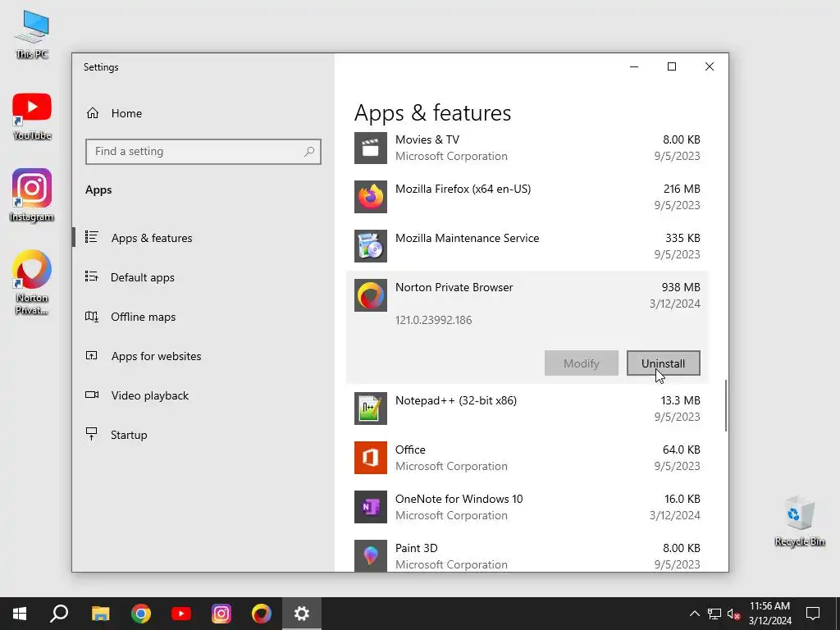This screenshot has height=630, width=840.
Task: Select Notepad++ (32-bit x86) entry
Action: [x=456, y=400]
